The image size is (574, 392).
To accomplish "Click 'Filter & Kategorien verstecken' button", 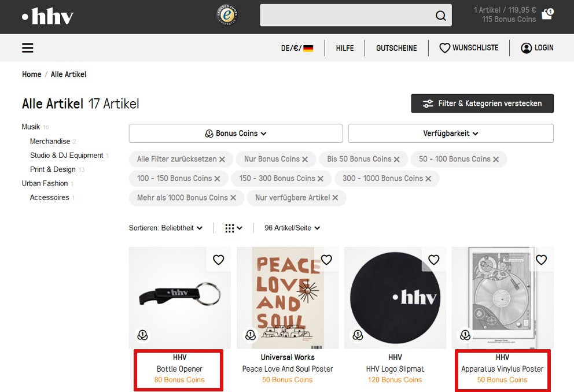I will tap(482, 103).
